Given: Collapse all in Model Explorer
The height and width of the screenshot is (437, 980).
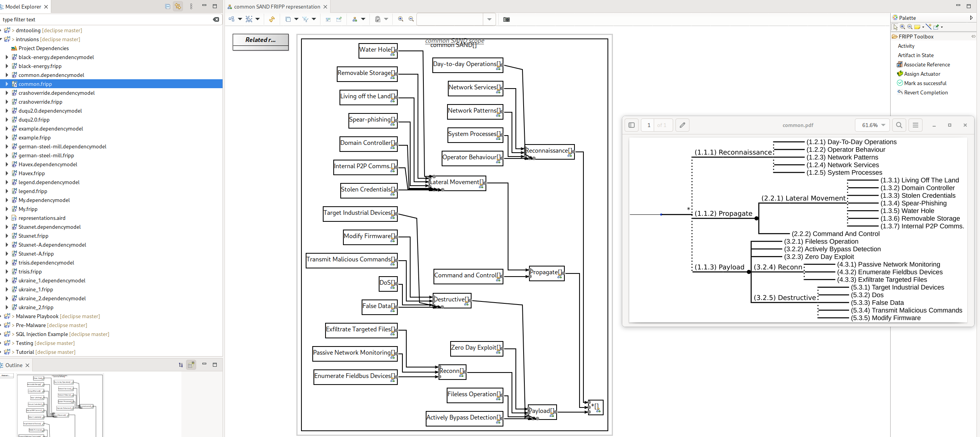Looking at the screenshot, I should (x=167, y=6).
